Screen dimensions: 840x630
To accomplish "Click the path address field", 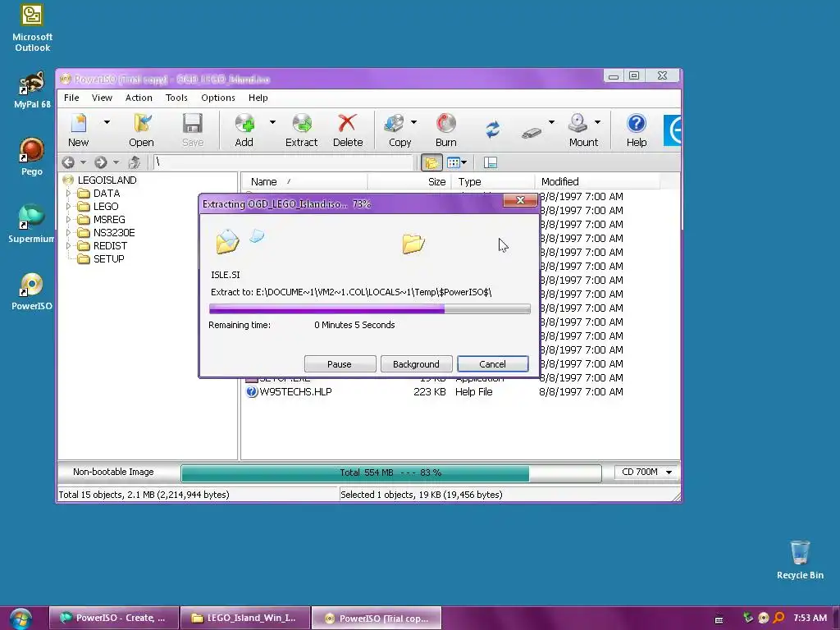I will pyautogui.click(x=284, y=162).
